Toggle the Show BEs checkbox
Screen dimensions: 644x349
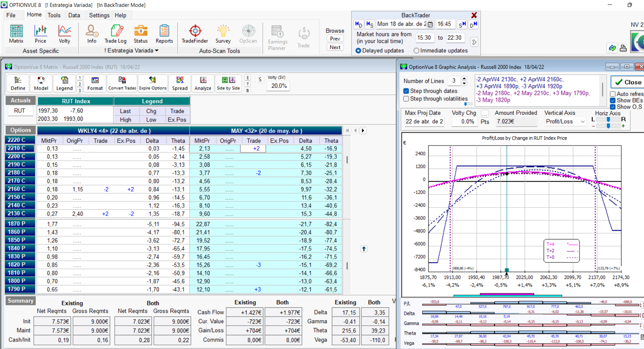tap(613, 100)
